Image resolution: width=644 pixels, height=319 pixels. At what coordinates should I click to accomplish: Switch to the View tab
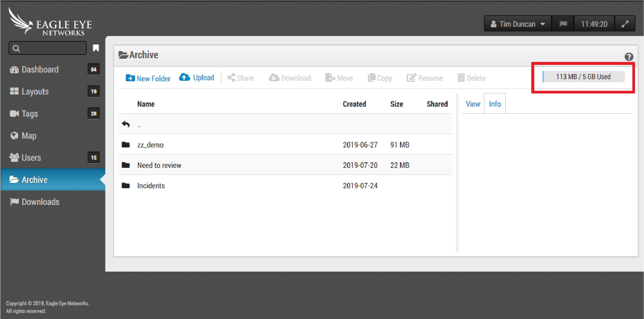tap(473, 104)
